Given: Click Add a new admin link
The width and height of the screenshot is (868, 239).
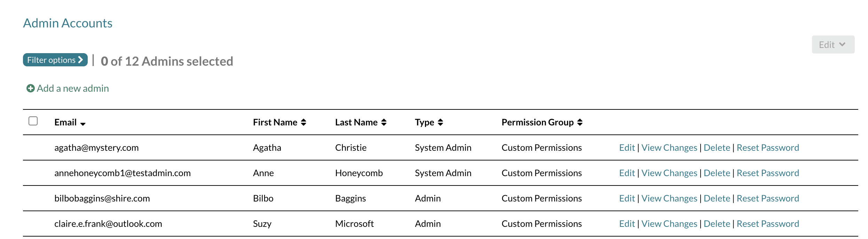Looking at the screenshot, I should [x=73, y=89].
